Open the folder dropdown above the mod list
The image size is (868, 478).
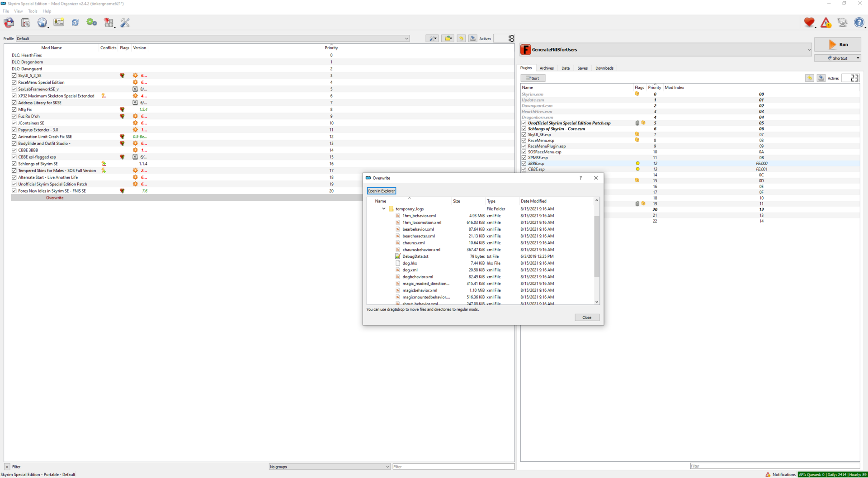click(x=448, y=38)
